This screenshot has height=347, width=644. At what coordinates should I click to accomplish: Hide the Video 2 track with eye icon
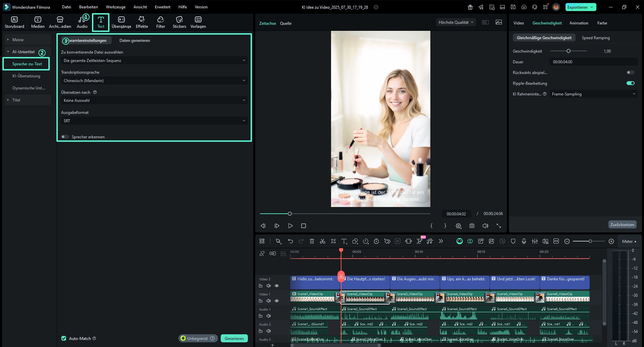tap(277, 286)
